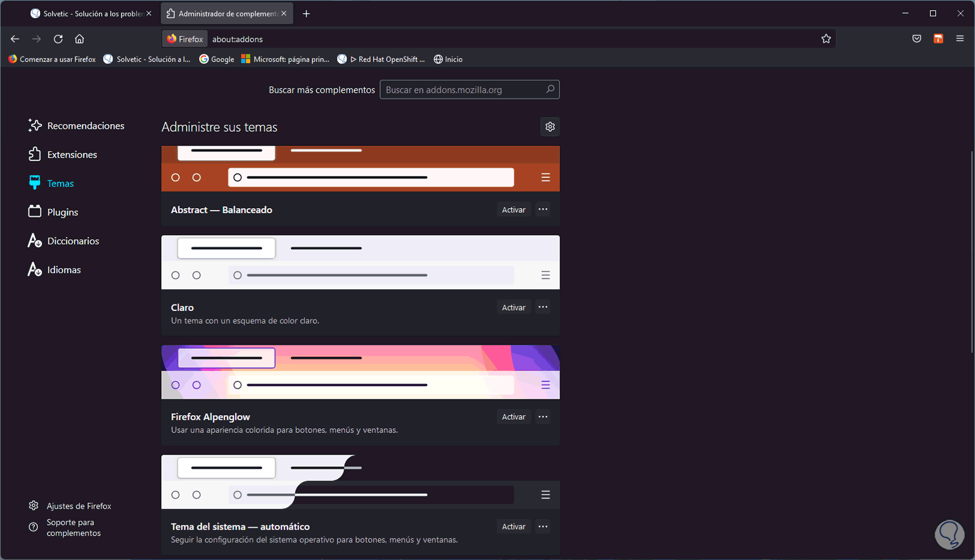Open more options for Claro theme
This screenshot has width=975, height=560.
(543, 307)
